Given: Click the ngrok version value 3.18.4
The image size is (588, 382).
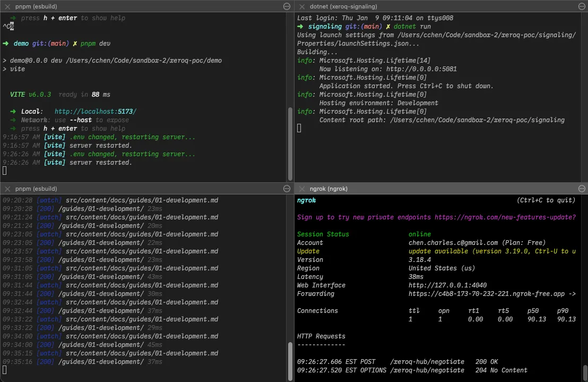Looking at the screenshot, I should coord(420,260).
